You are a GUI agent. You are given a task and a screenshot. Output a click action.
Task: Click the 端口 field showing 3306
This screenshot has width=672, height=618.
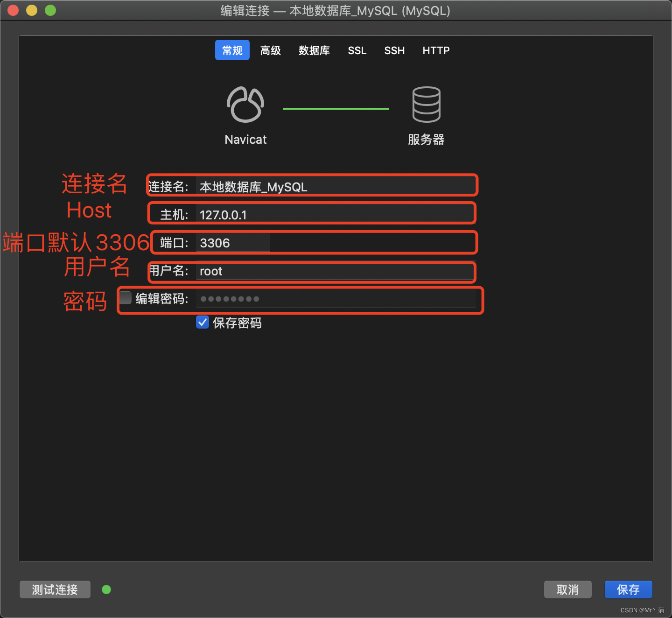233,243
